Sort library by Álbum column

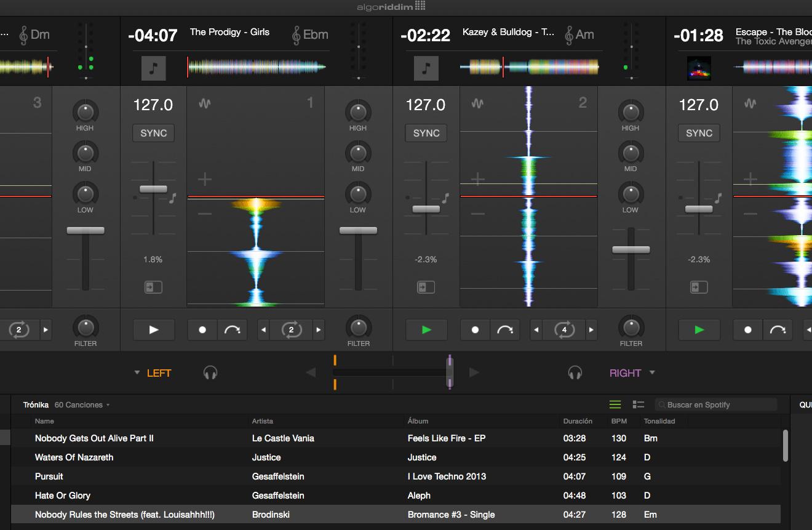pyautogui.click(x=418, y=421)
